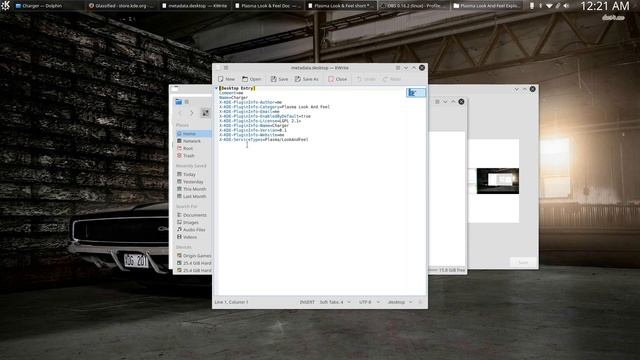The width and height of the screenshot is (640, 360).
Task: Select Yesterday under Recently Saved
Action: click(x=193, y=182)
